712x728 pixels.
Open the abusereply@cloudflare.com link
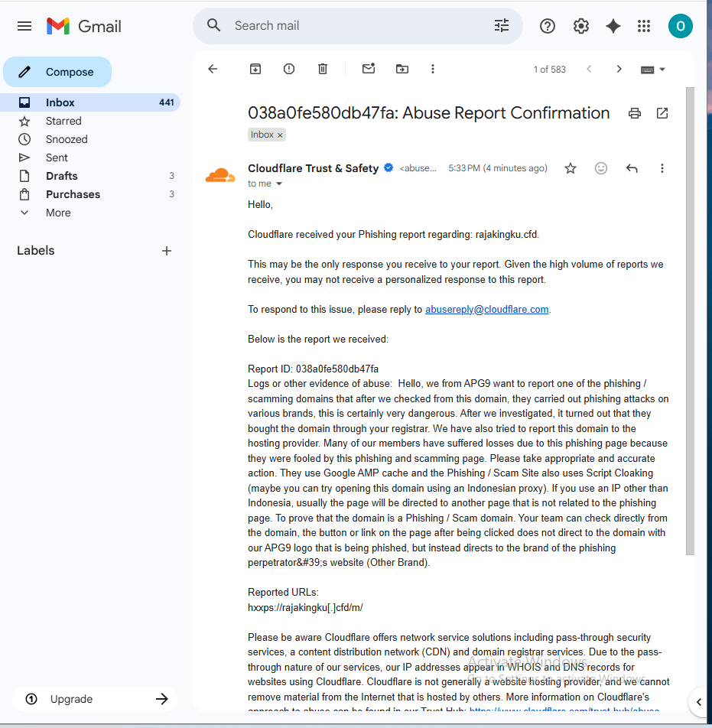tap(486, 309)
